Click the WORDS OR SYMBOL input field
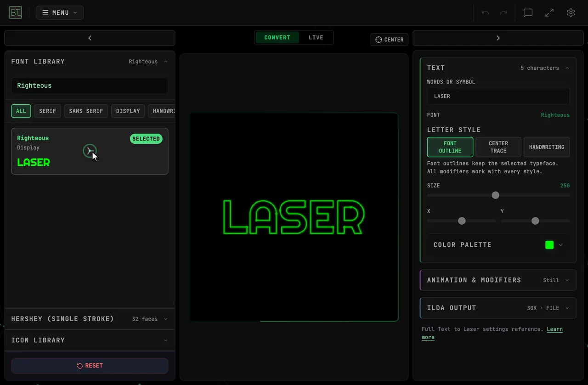This screenshot has height=385, width=588. pyautogui.click(x=498, y=96)
